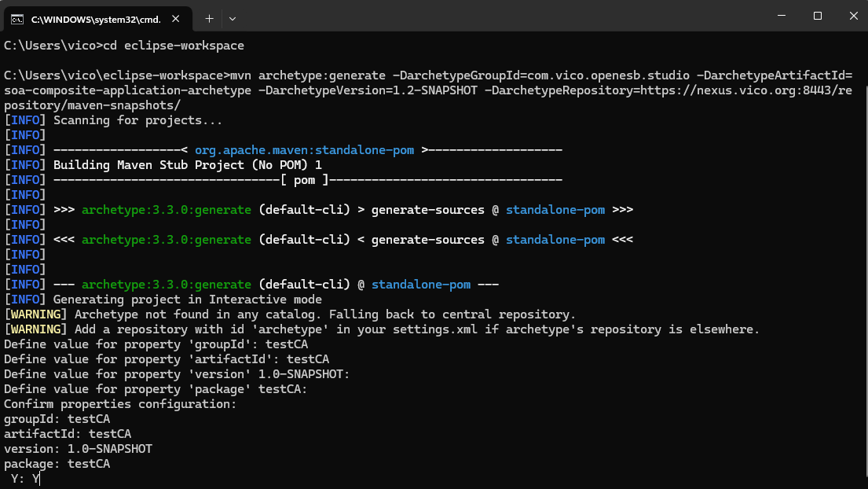Click the 'mvn archetype:generate' command text
The width and height of the screenshot is (868, 489).
click(x=308, y=75)
